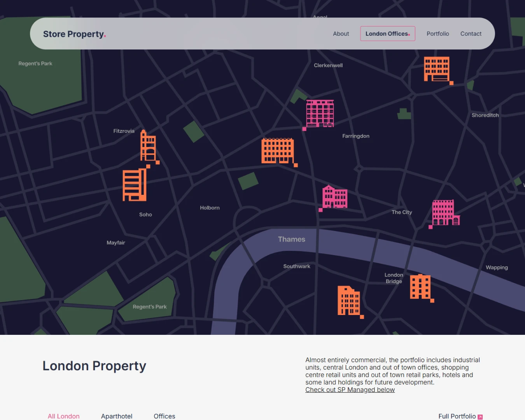Go to the Portfolio page
The image size is (525, 420).
[x=437, y=34]
